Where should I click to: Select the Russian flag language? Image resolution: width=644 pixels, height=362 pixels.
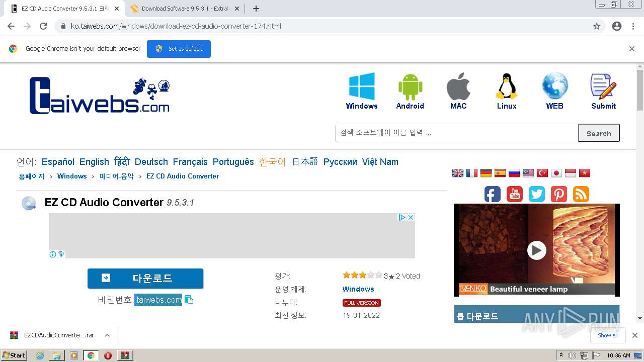(514, 173)
